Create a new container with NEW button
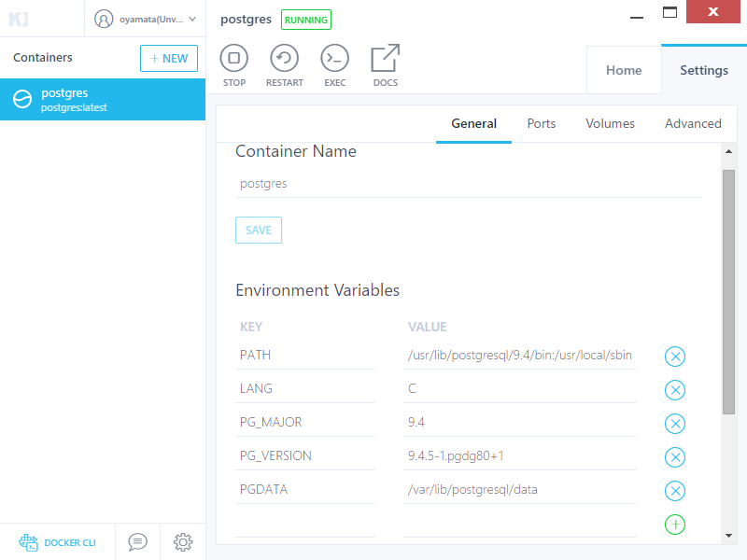747x560 pixels. [169, 58]
